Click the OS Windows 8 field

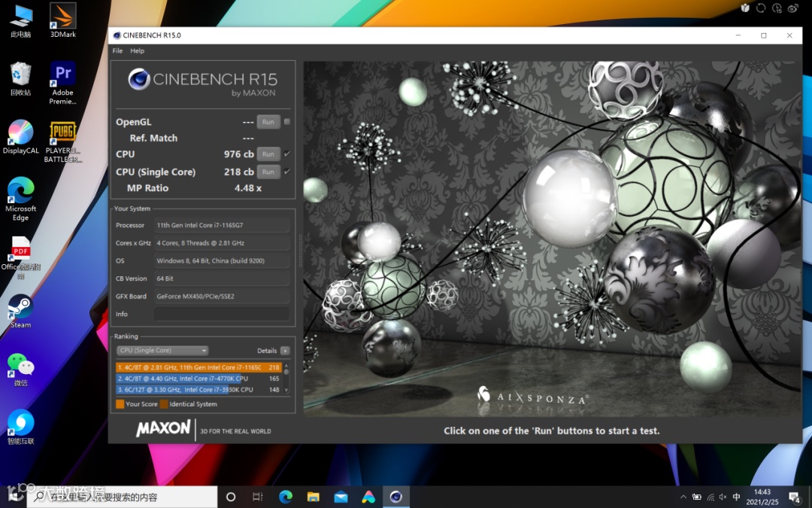click(222, 260)
